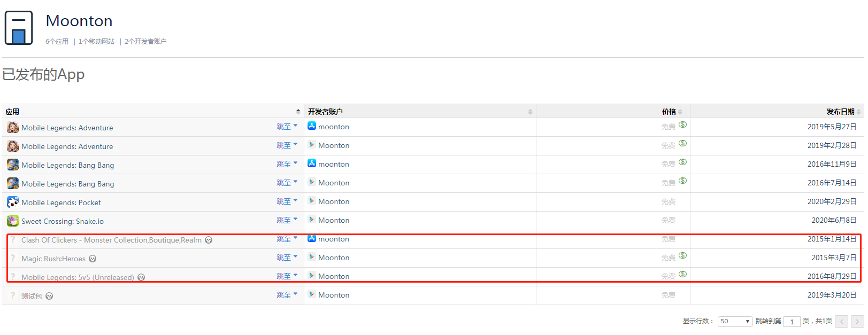Screen dimensions: 868x335
Task: Sort table by 应用 column header
Action: (152, 112)
